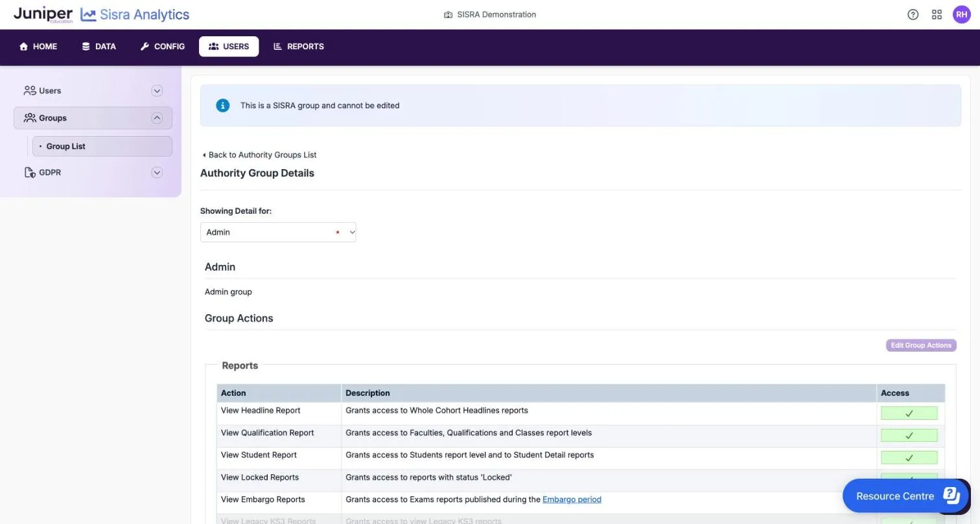
Task: Click the SISRA Demonstration school icon
Action: pyautogui.click(x=448, y=14)
